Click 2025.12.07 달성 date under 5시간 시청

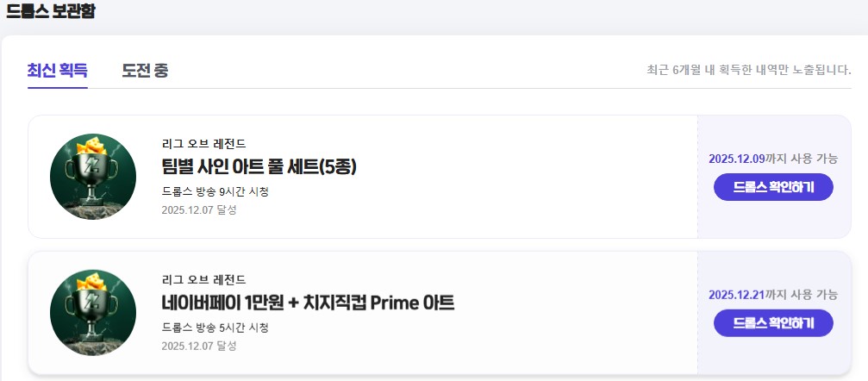(x=198, y=346)
